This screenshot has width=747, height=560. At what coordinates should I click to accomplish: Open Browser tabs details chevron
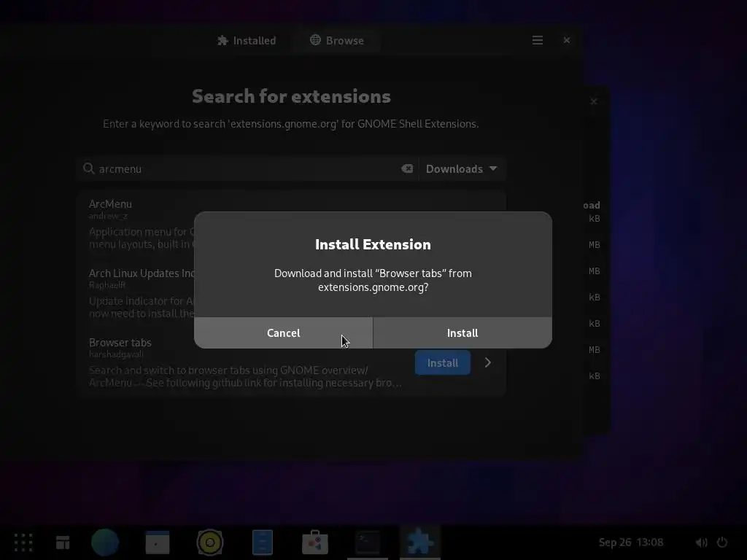pos(487,363)
